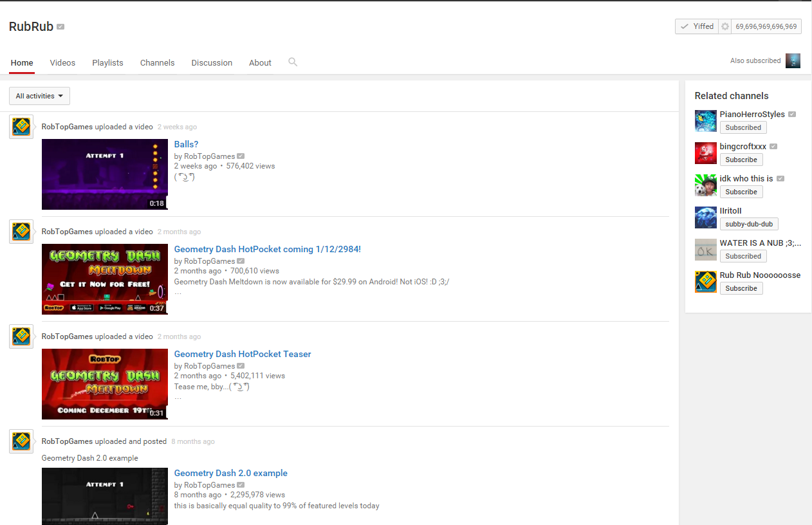Click verified badge next to RubRub title

(x=60, y=27)
